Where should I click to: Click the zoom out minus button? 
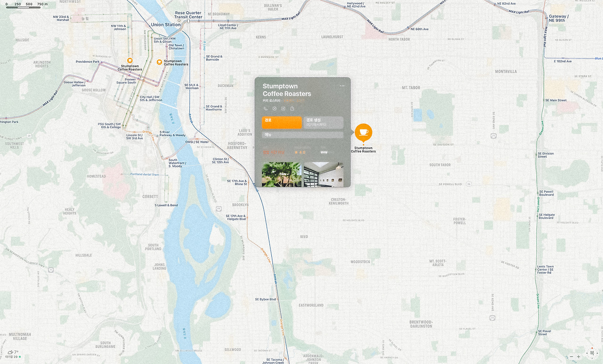click(571, 357)
